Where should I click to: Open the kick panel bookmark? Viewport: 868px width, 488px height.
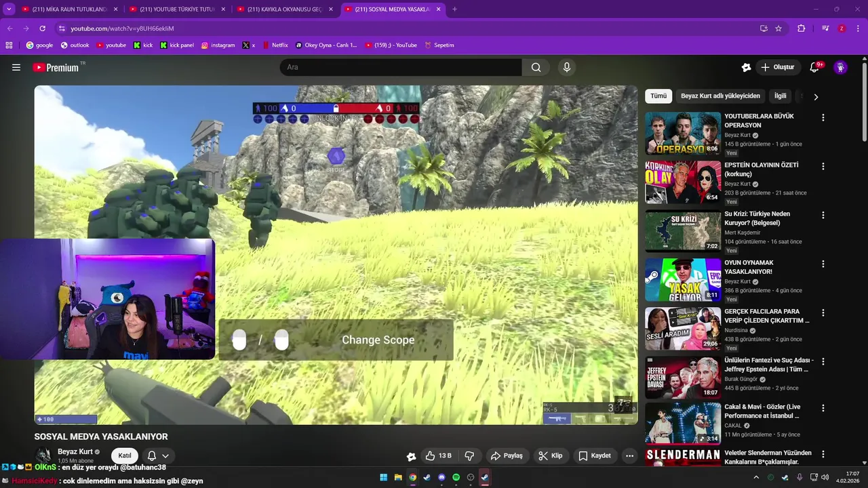pos(177,45)
